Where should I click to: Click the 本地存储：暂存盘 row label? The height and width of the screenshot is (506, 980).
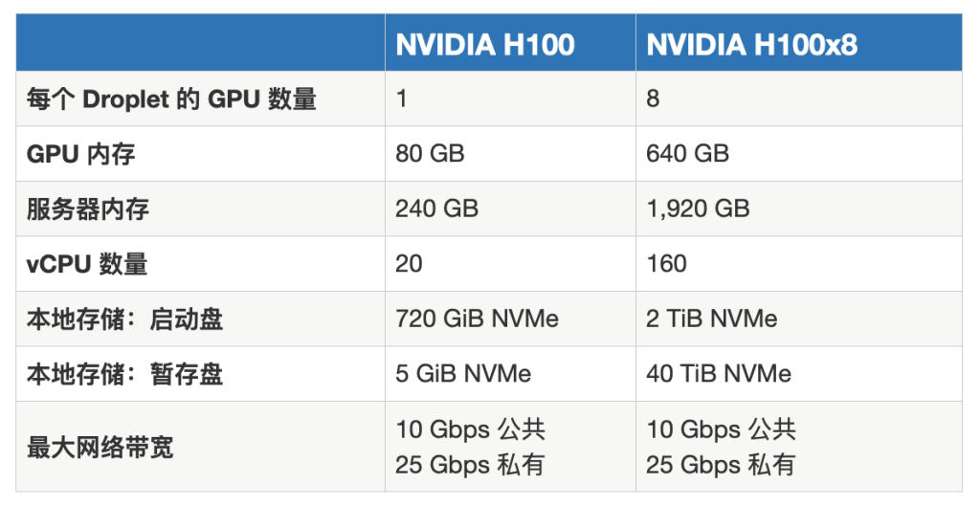(x=124, y=374)
